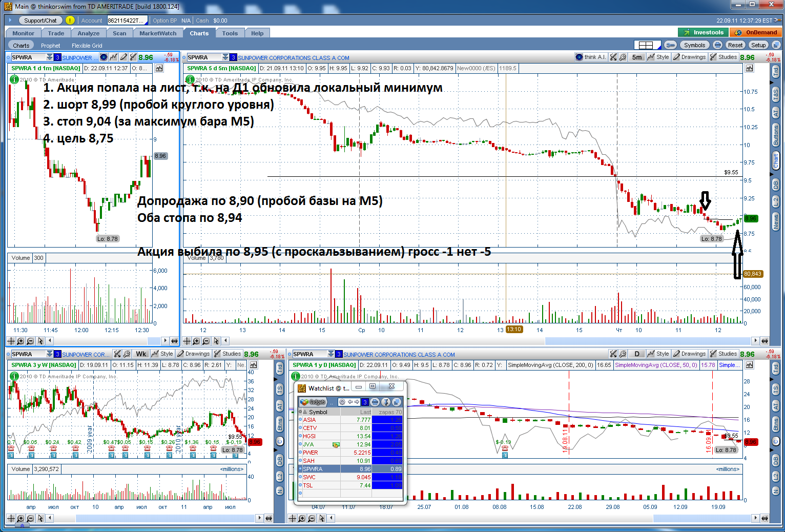This screenshot has height=532, width=785.
Task: Click the top toolbar print icon
Action: (717, 45)
